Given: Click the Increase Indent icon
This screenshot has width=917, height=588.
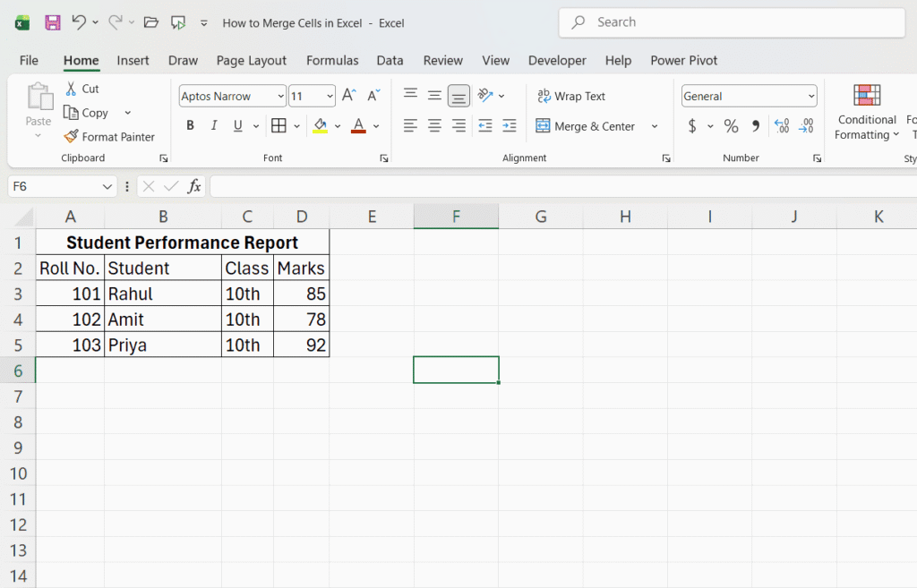Looking at the screenshot, I should pyautogui.click(x=510, y=125).
